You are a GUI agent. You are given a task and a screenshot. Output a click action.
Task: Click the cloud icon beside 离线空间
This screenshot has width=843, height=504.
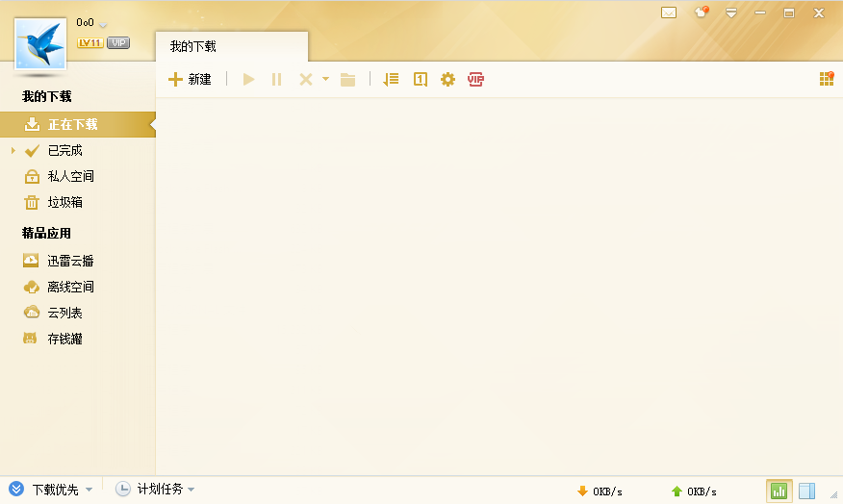[31, 287]
